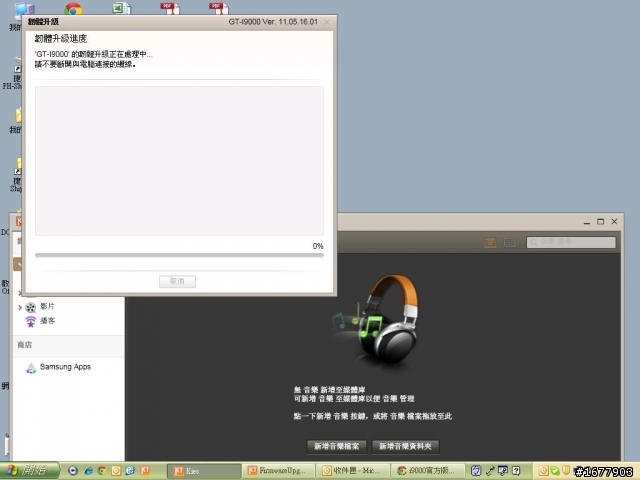The image size is (640, 480).
Task: Click the 新增音樂檔案 button
Action: 336,446
